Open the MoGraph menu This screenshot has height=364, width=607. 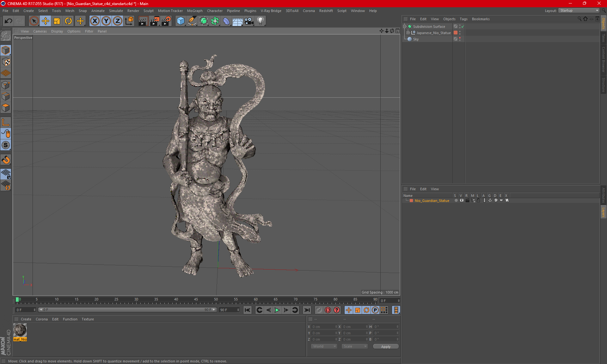195,11
